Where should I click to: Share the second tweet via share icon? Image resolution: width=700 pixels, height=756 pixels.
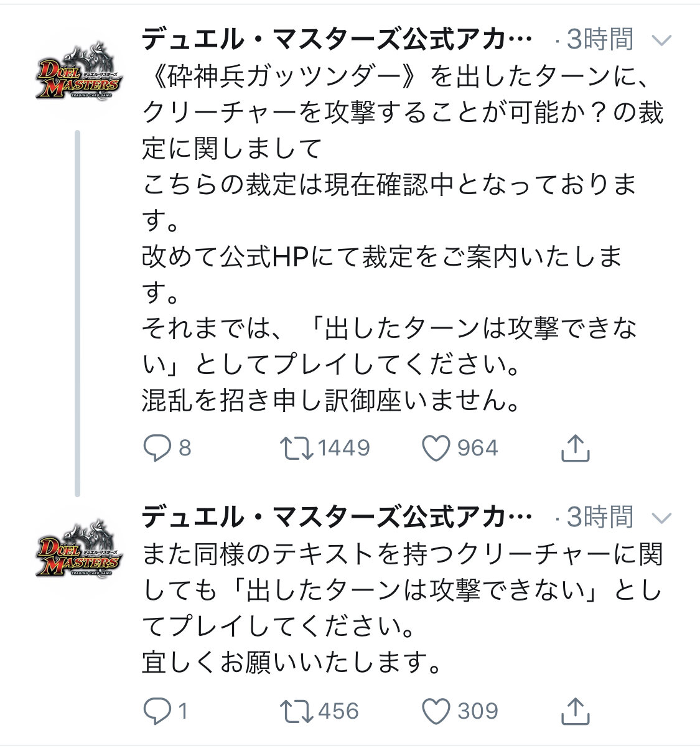click(x=575, y=711)
